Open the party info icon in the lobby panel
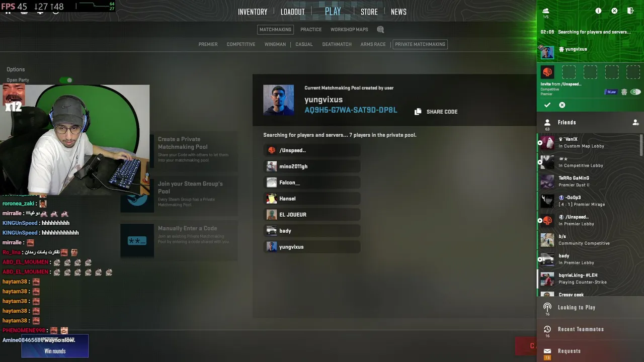 [598, 11]
